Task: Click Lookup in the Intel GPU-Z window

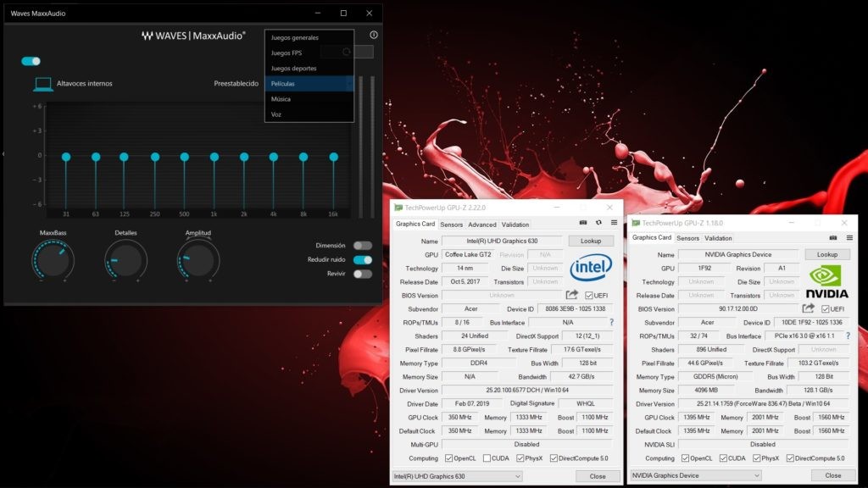Action: point(591,241)
